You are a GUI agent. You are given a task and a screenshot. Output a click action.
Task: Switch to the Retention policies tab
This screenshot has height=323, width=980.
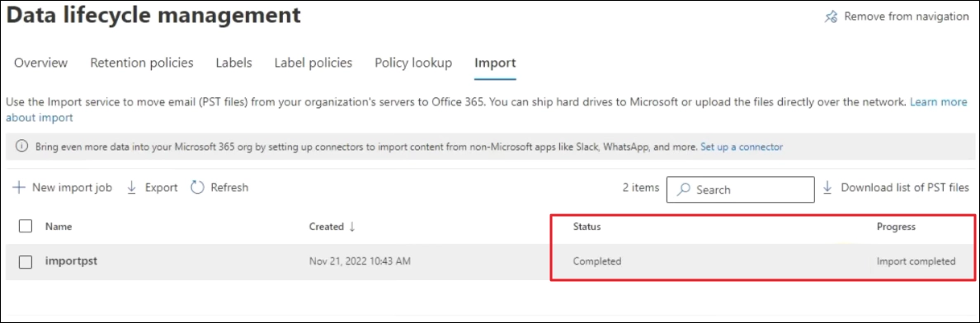pos(142,63)
